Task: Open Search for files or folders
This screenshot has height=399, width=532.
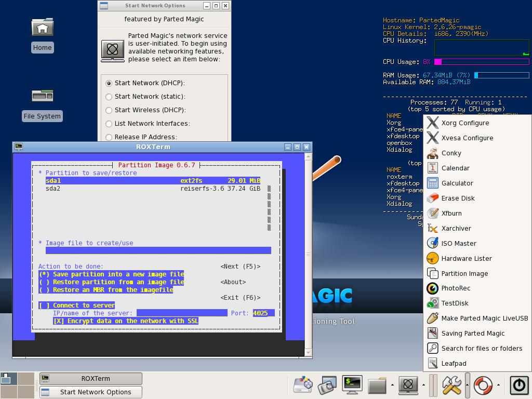Action: pyautogui.click(x=477, y=348)
